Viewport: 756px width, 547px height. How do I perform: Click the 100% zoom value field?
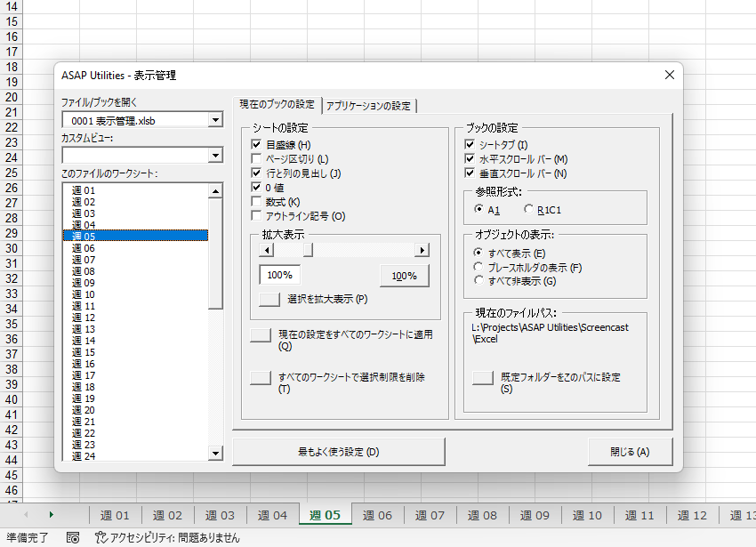point(279,275)
